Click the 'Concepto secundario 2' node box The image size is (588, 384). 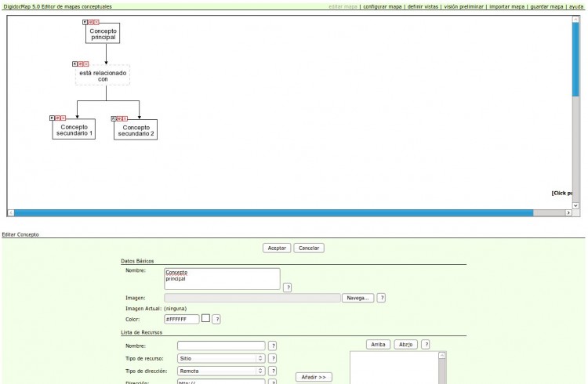[136, 130]
